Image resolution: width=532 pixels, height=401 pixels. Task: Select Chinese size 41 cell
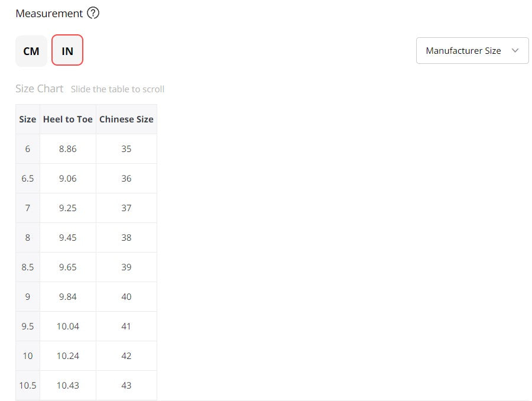coord(126,326)
